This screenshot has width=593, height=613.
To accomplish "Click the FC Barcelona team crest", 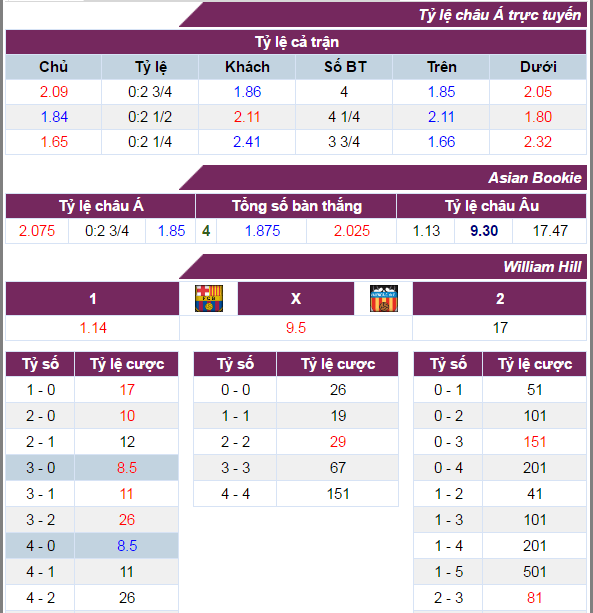I will (209, 298).
